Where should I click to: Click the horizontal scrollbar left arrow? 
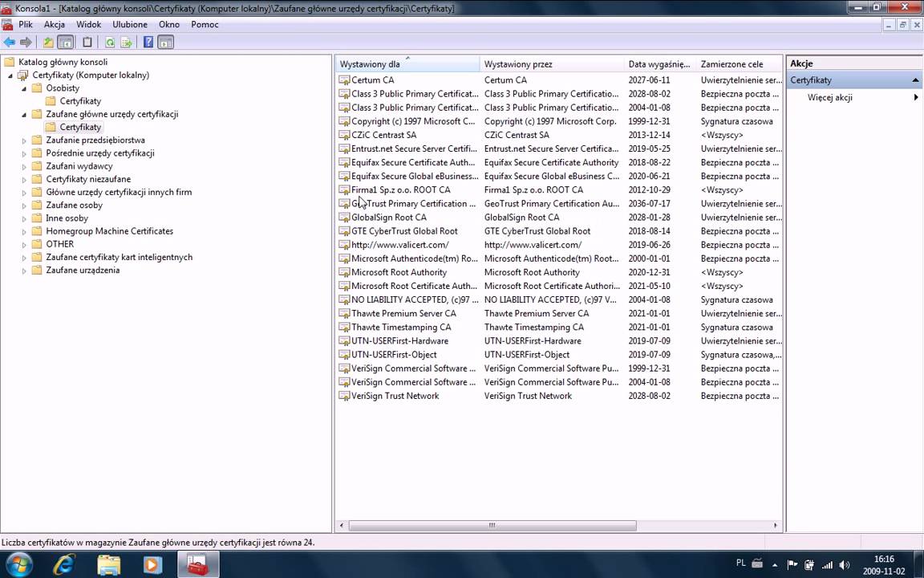[342, 525]
